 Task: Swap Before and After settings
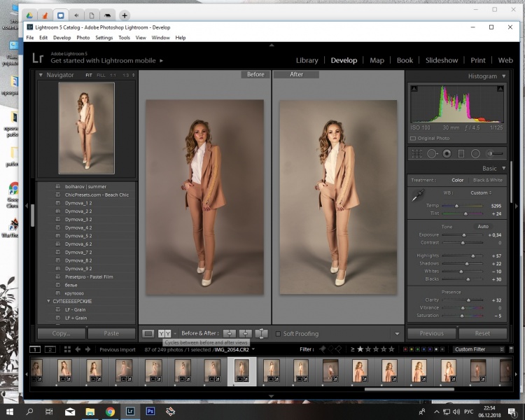click(261, 334)
